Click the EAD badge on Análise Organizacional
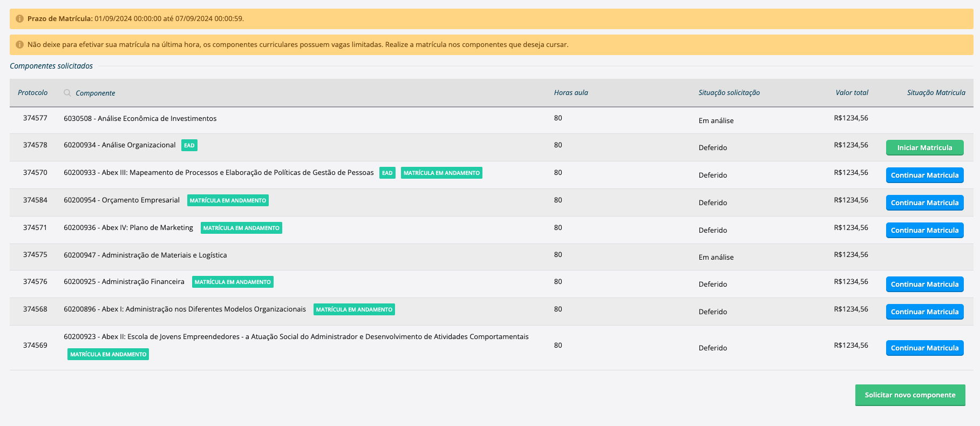Screen dimensions: 980x426 pos(189,146)
